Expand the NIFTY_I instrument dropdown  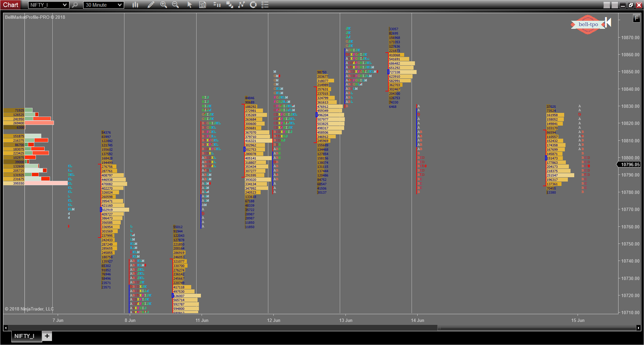click(x=65, y=5)
